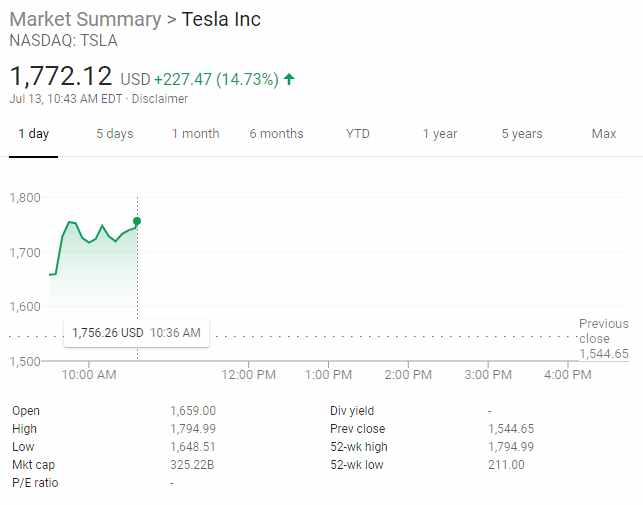Screen dimensions: 643x505
Task: Click the Previous close label
Action: [603, 331]
